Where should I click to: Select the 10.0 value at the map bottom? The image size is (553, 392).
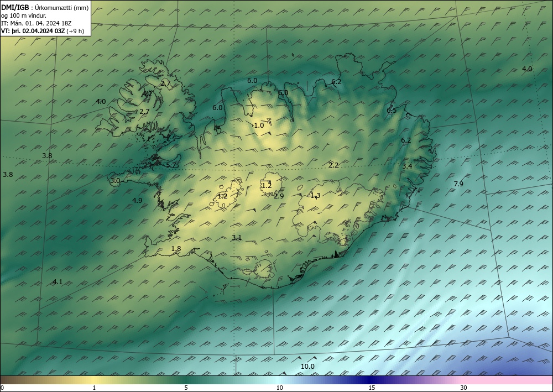tap(307, 366)
